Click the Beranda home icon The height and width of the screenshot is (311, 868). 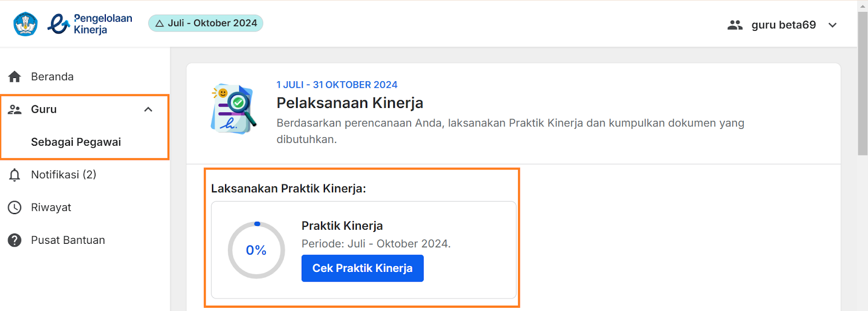pyautogui.click(x=15, y=77)
